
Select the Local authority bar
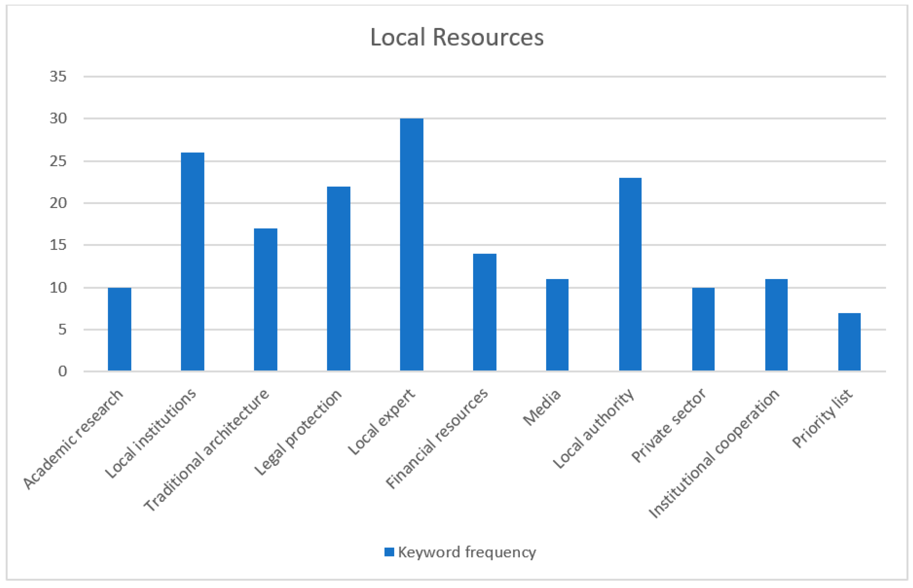pyautogui.click(x=631, y=274)
